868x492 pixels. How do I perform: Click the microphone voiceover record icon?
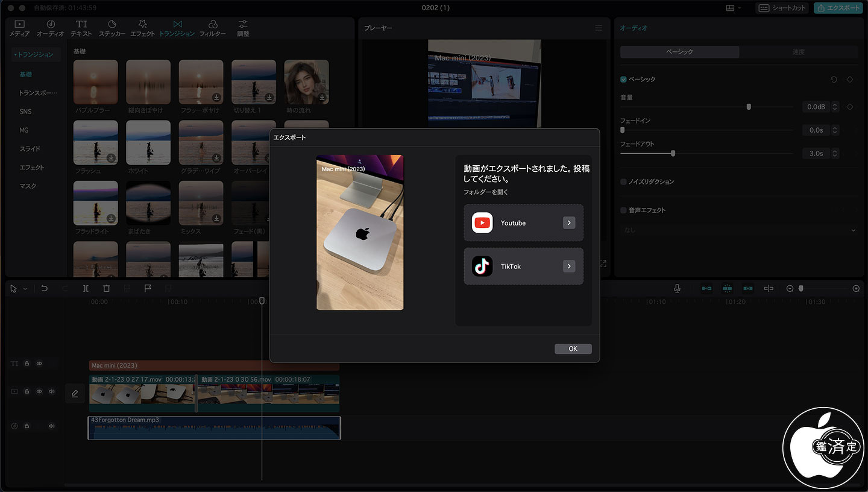click(x=677, y=289)
